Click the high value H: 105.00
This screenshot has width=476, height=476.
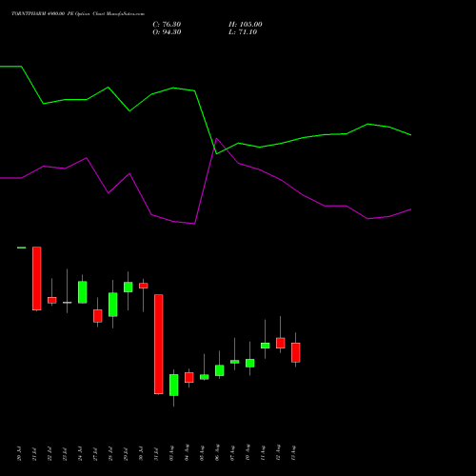click(246, 25)
